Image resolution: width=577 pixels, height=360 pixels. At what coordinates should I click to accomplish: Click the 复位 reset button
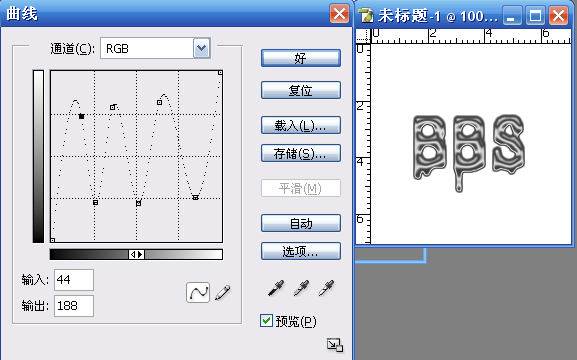click(x=301, y=90)
